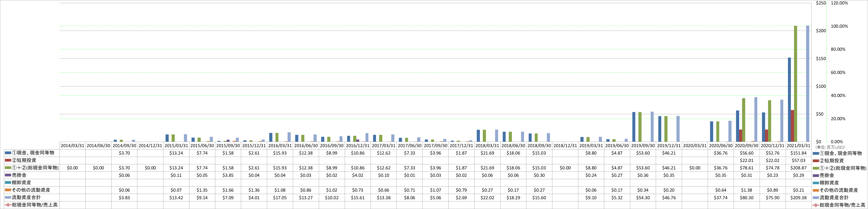This screenshot has width=868, height=209.
Task: Select the $80.30 current assets total cell
Action: click(x=747, y=197)
